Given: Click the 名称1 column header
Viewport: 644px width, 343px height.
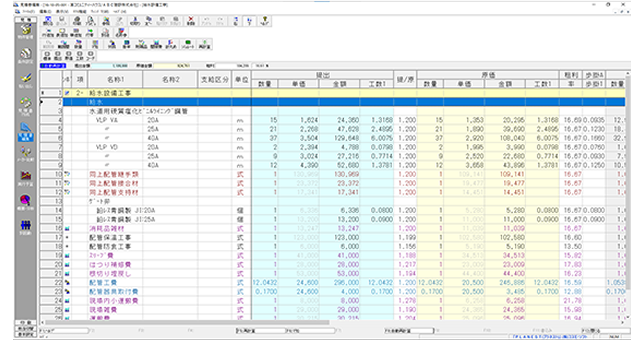Looking at the screenshot, I should tap(115, 80).
